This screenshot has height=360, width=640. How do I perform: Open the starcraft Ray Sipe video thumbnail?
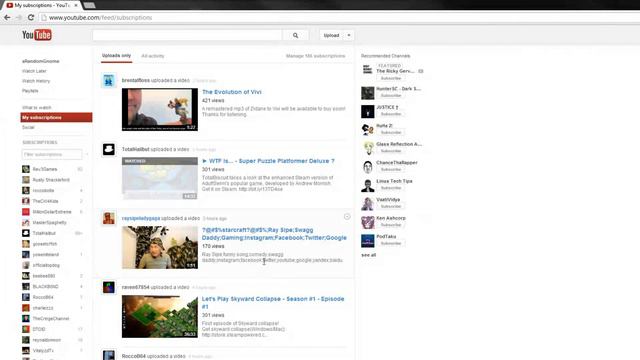coord(160,247)
